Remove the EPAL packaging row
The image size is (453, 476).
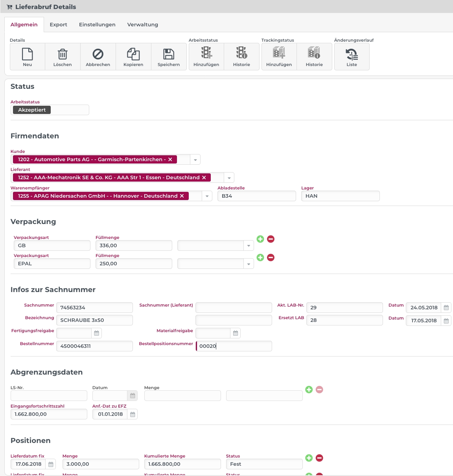click(x=271, y=257)
